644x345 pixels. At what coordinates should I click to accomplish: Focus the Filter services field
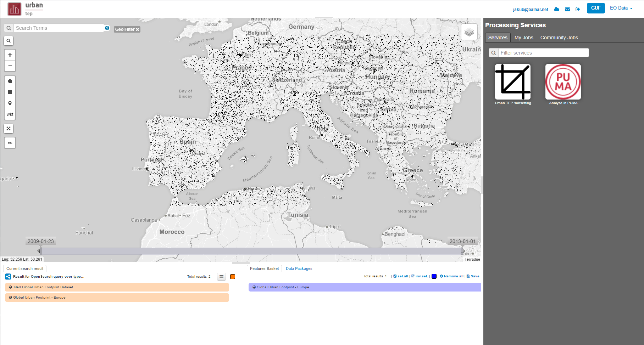click(543, 53)
